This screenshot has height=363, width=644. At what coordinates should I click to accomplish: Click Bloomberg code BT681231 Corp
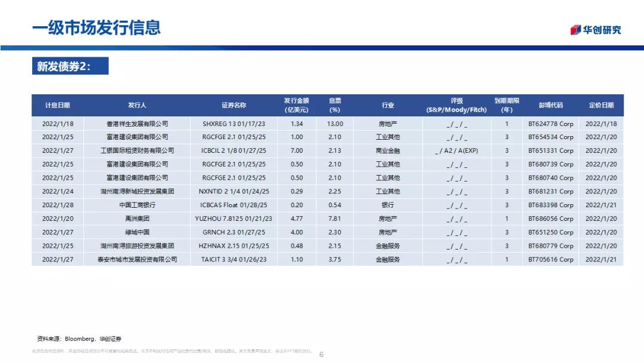551,191
